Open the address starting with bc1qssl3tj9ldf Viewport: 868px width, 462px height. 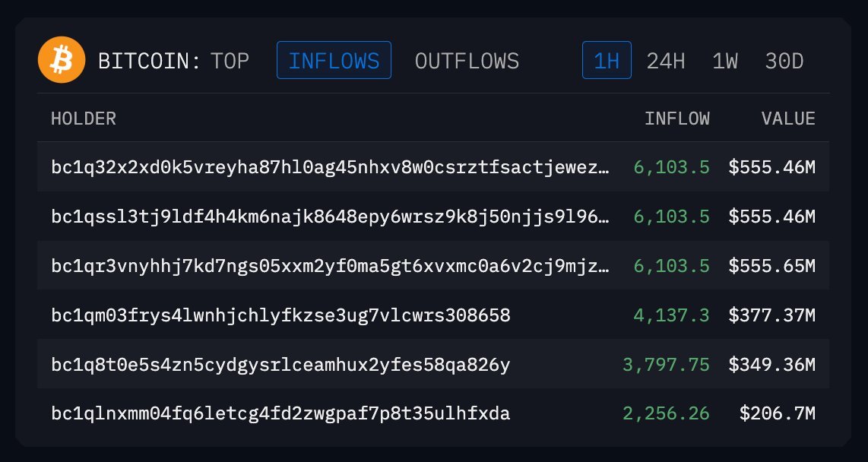[331, 216]
